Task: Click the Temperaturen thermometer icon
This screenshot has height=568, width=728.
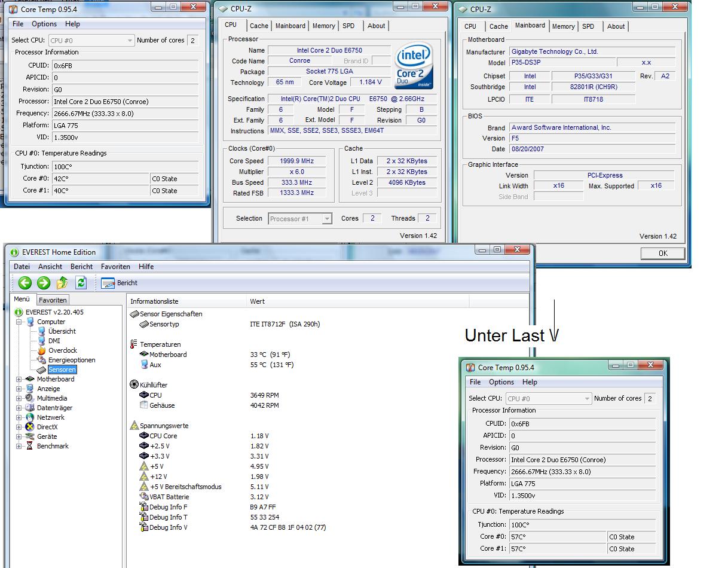Action: coord(133,344)
